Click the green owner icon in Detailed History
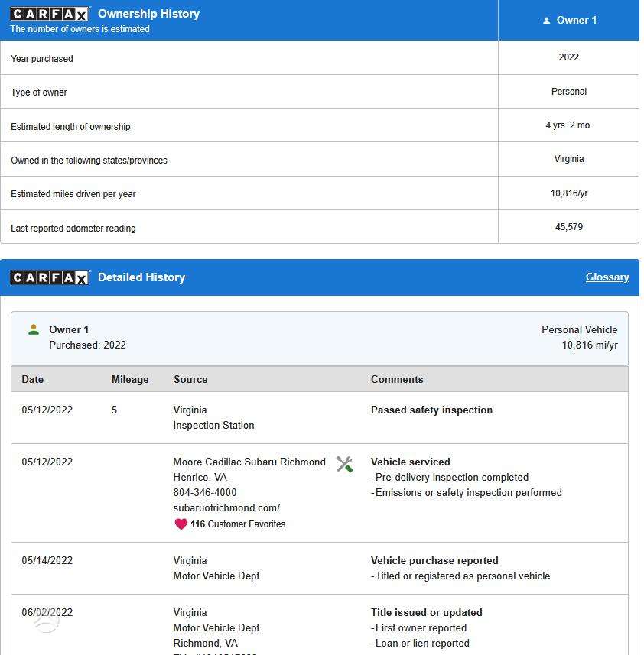Screen dimensions: 644x655 [x=34, y=329]
